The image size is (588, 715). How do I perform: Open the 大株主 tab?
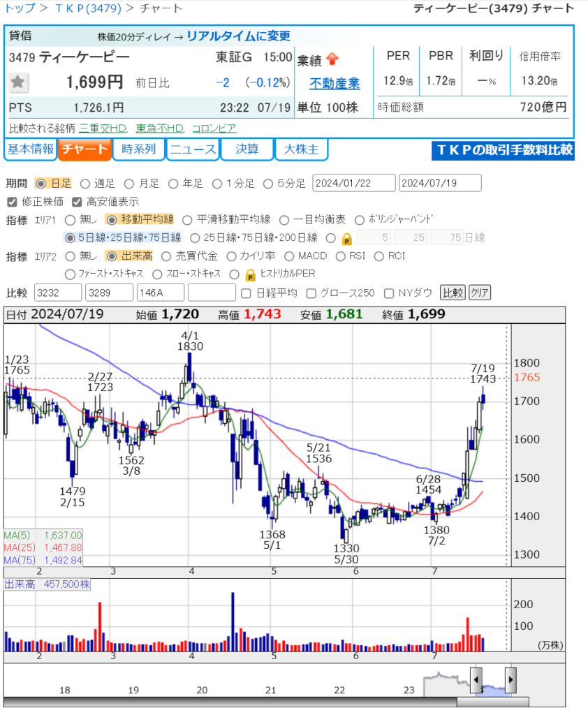click(x=301, y=149)
